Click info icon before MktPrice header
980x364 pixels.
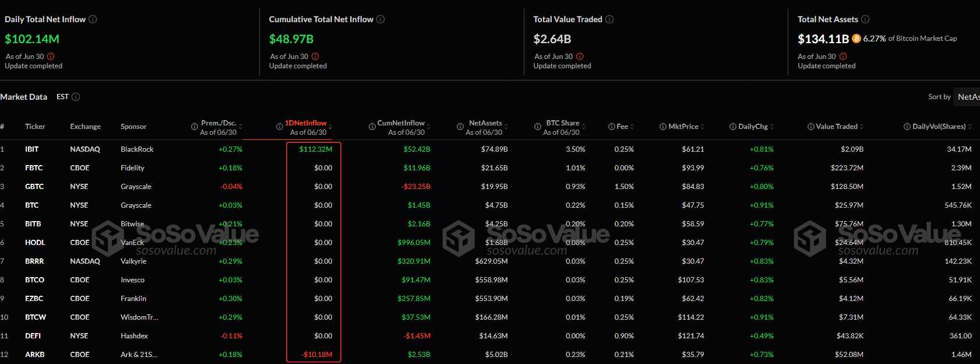click(663, 127)
